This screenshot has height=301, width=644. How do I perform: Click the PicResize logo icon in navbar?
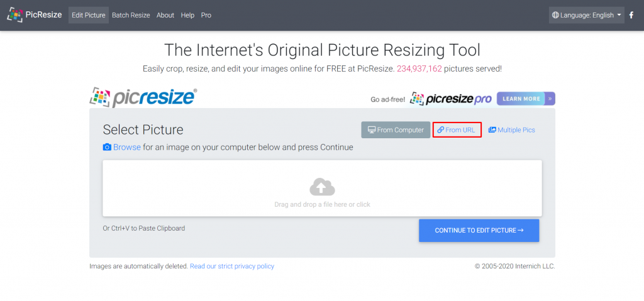click(14, 15)
